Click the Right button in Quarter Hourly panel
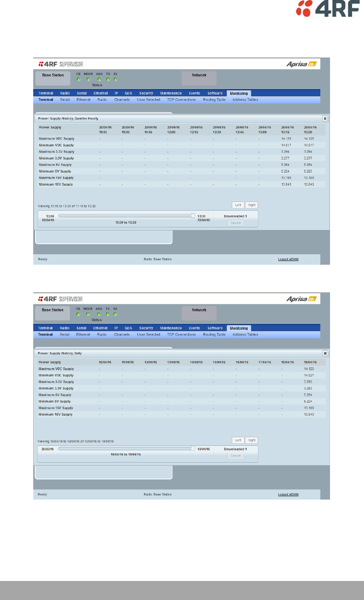This screenshot has width=364, height=600. (252, 205)
